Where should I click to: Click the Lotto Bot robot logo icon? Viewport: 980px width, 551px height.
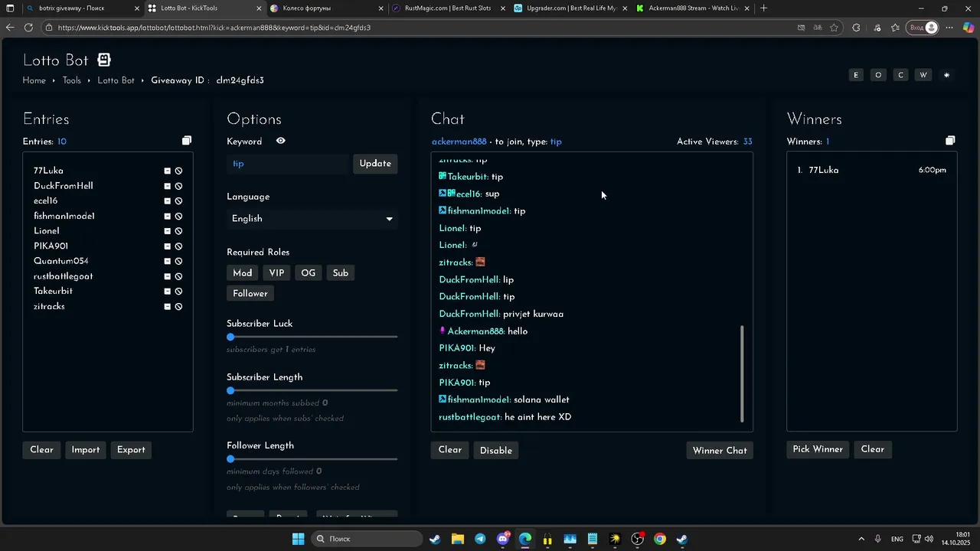pyautogui.click(x=104, y=60)
